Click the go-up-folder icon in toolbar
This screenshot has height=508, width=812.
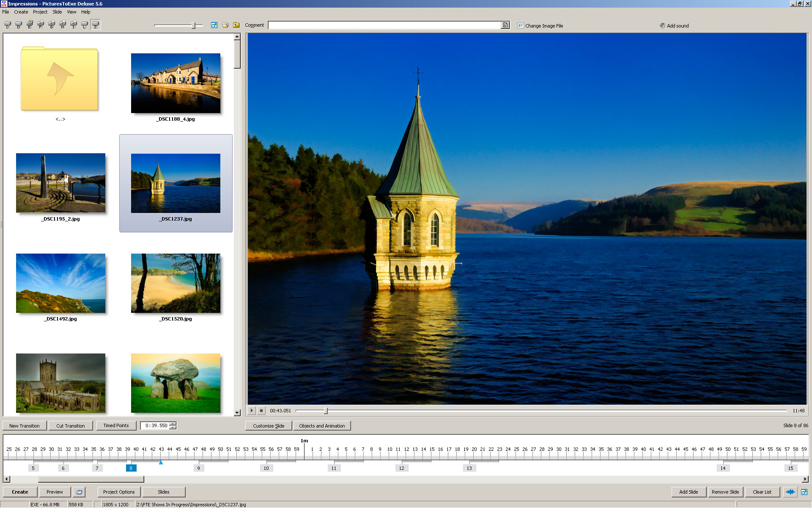pyautogui.click(x=236, y=25)
